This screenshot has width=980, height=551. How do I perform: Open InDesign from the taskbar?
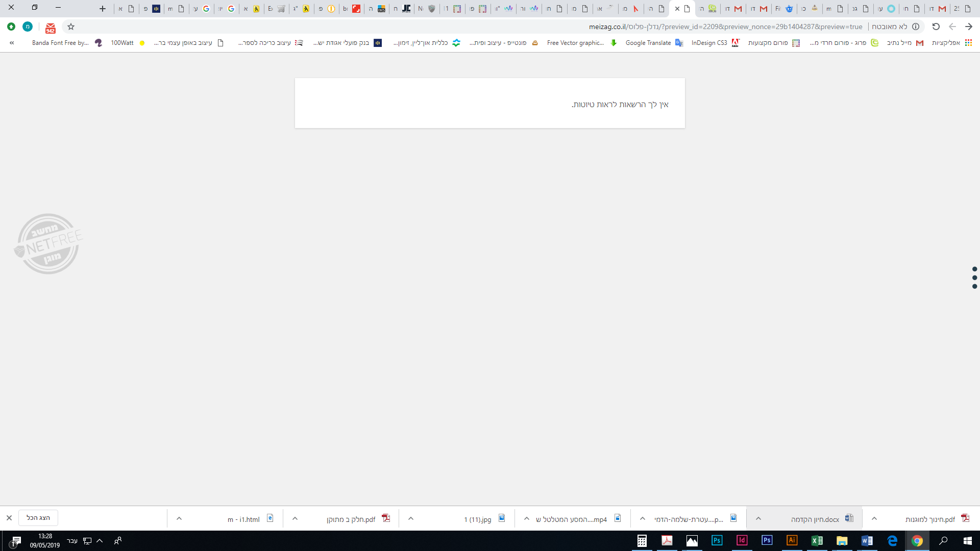[742, 541]
